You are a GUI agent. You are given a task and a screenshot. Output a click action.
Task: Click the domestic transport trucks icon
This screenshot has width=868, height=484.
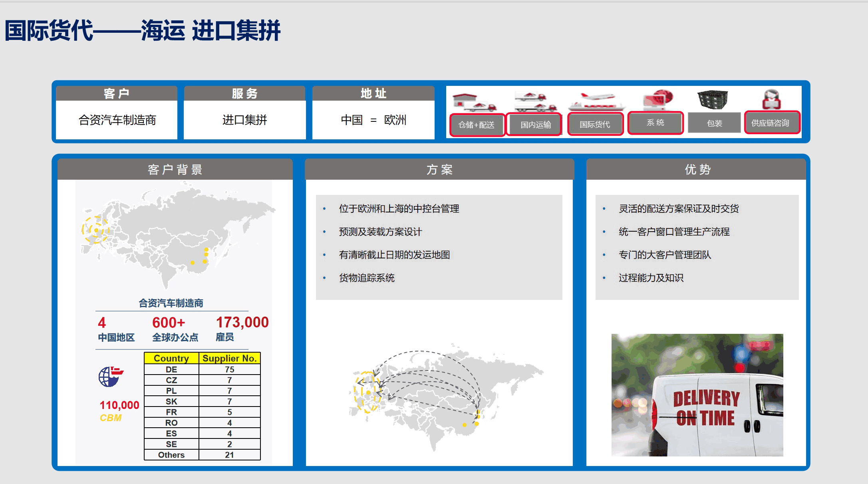535,102
